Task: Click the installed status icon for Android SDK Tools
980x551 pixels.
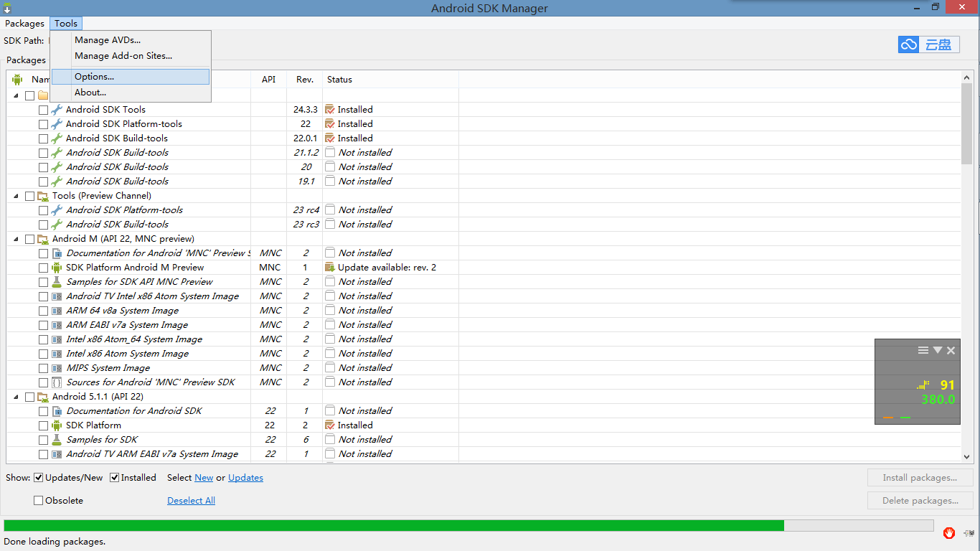Action: (330, 110)
